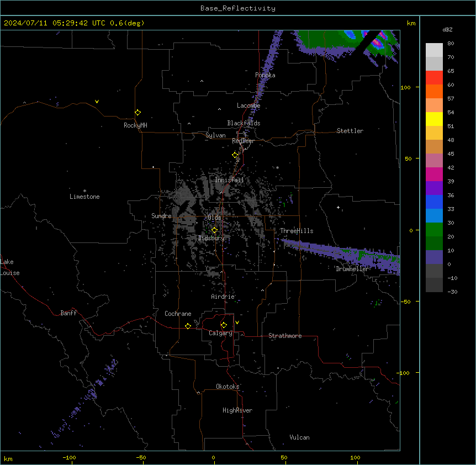Click the km unit label at bottom left

8,458
